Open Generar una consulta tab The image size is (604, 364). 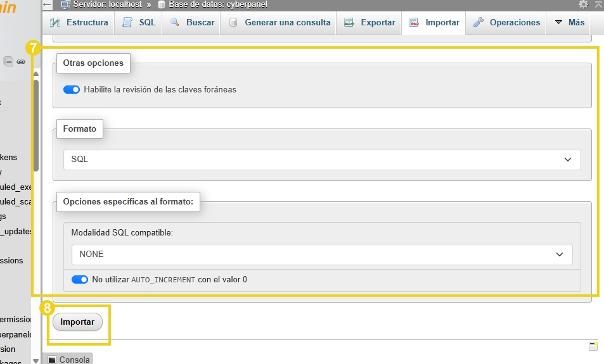coord(278,22)
